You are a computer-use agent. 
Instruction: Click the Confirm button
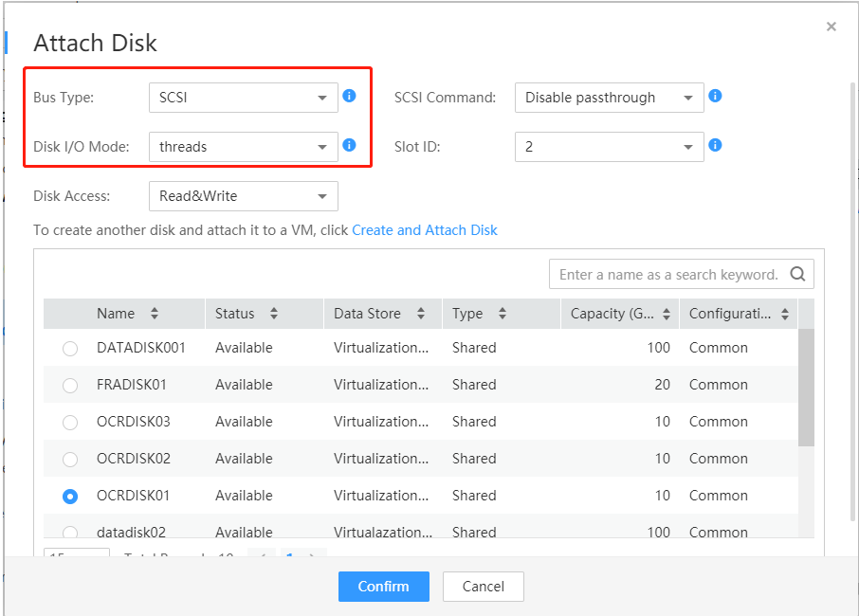point(383,587)
